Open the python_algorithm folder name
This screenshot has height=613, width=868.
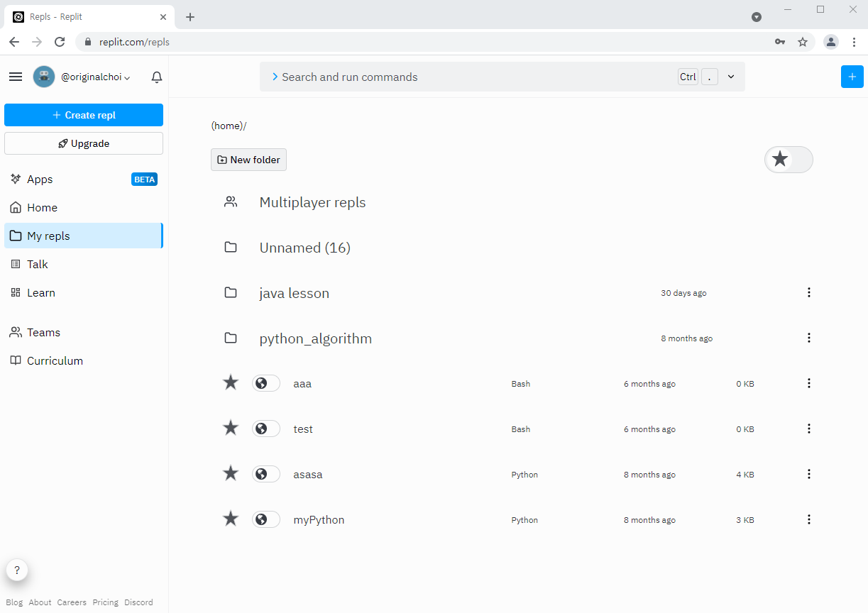pyautogui.click(x=316, y=338)
